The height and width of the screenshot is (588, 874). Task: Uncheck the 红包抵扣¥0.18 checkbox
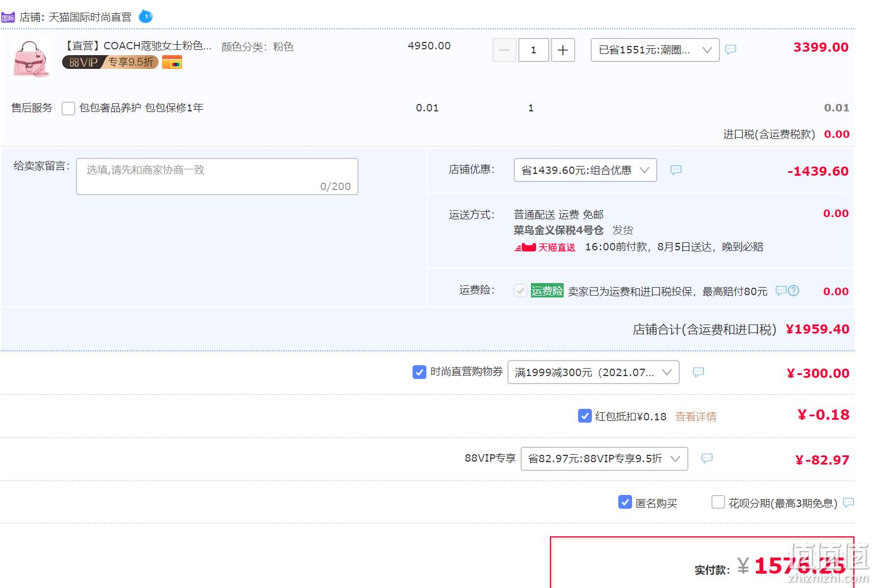(x=584, y=416)
